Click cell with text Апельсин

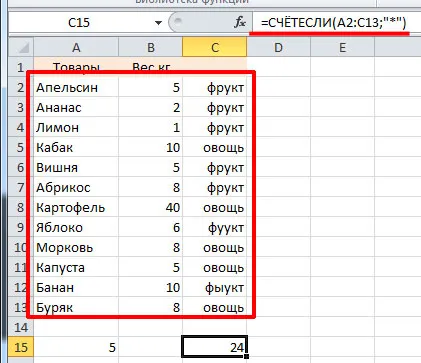(x=76, y=87)
